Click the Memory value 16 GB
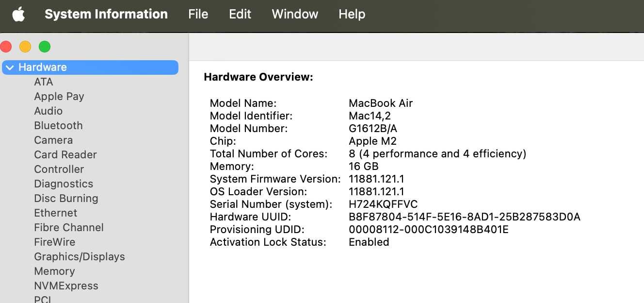 point(364,166)
